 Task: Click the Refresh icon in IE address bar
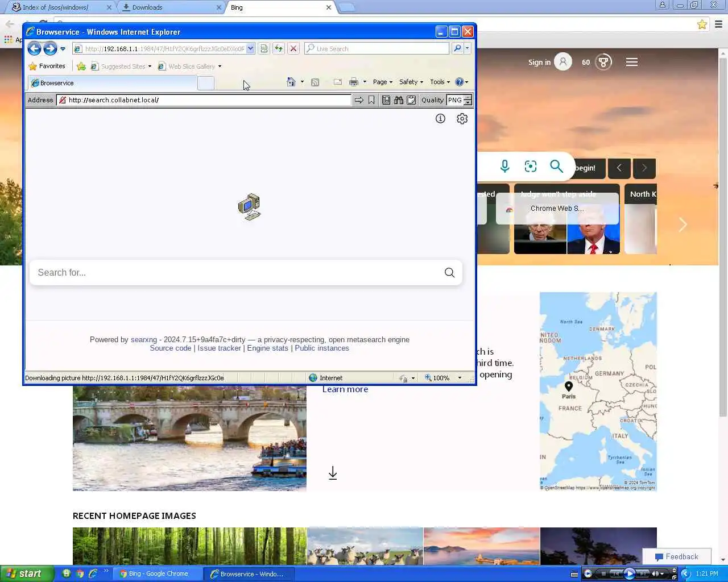(279, 49)
